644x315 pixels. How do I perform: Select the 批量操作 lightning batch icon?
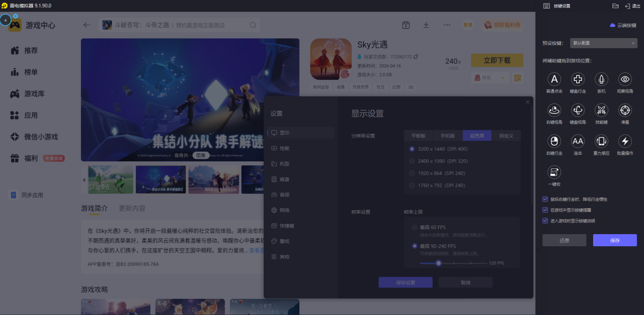pyautogui.click(x=625, y=141)
